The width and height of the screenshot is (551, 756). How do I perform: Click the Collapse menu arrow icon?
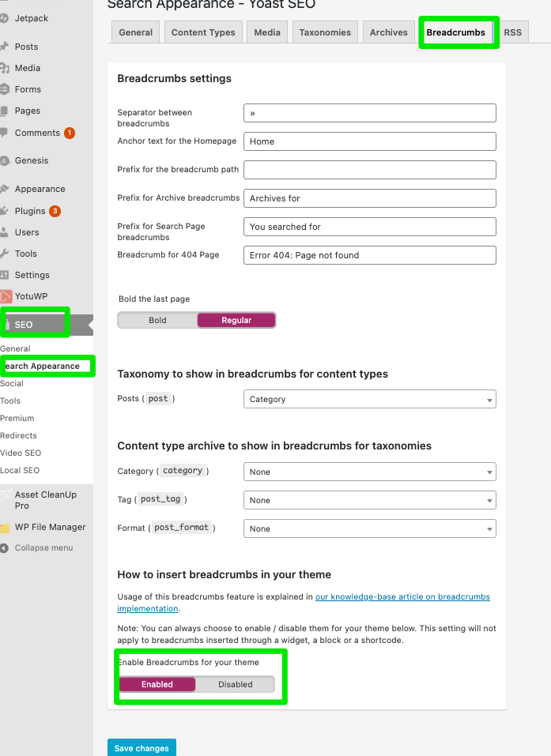[5, 547]
